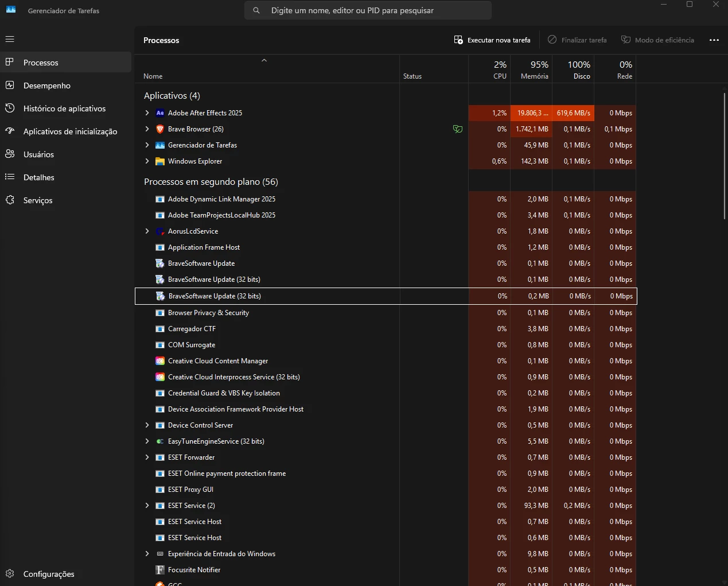Image resolution: width=728 pixels, height=586 pixels.
Task: Select Device Association Framework Provider Host row
Action: tap(386, 409)
